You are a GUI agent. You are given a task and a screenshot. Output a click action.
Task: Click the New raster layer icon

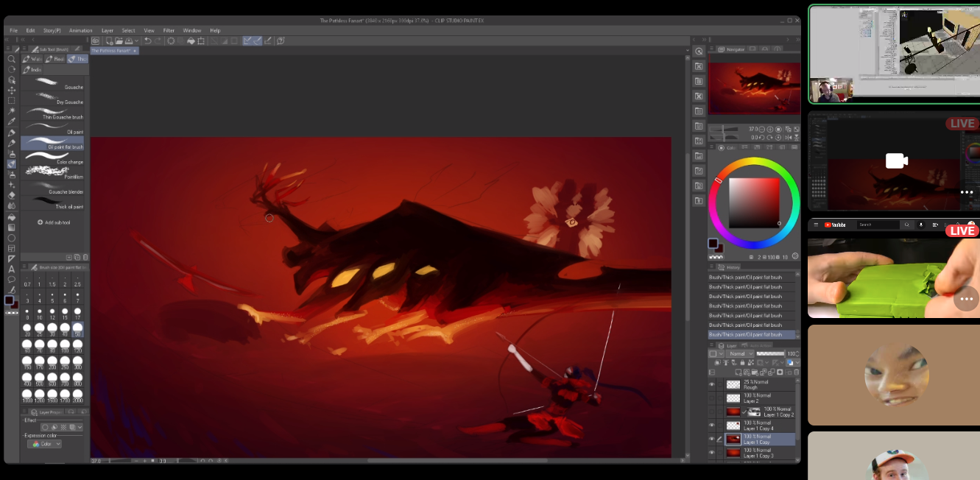coord(738,372)
